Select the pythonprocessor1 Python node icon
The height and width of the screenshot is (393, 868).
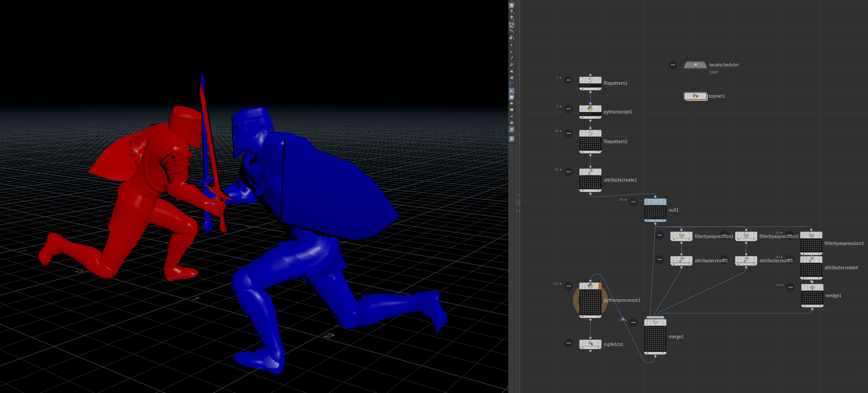[x=590, y=286]
